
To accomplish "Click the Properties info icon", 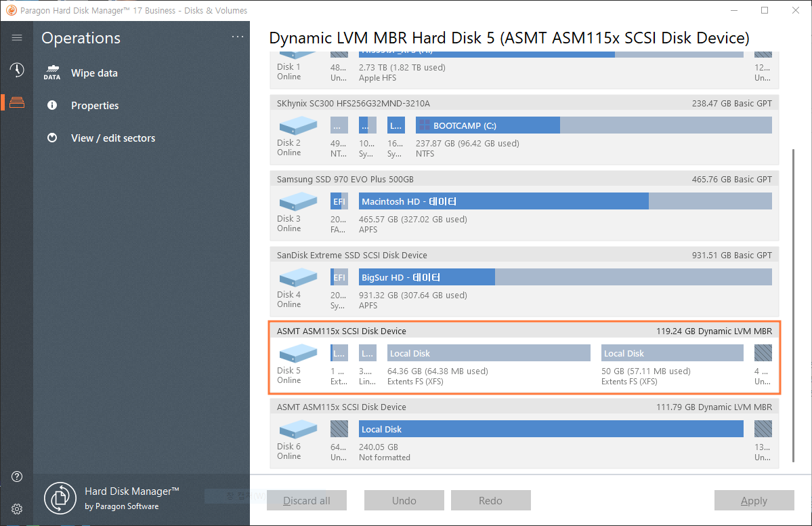I will (x=51, y=105).
